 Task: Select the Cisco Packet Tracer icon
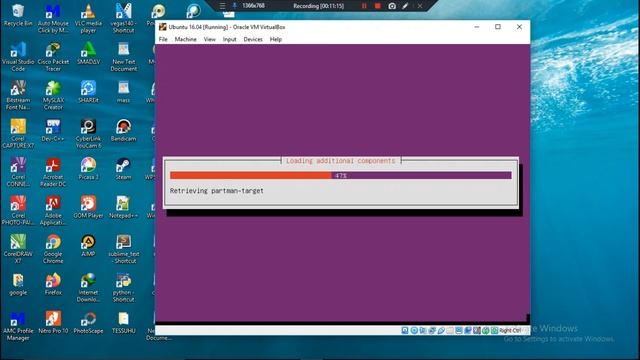point(53,56)
